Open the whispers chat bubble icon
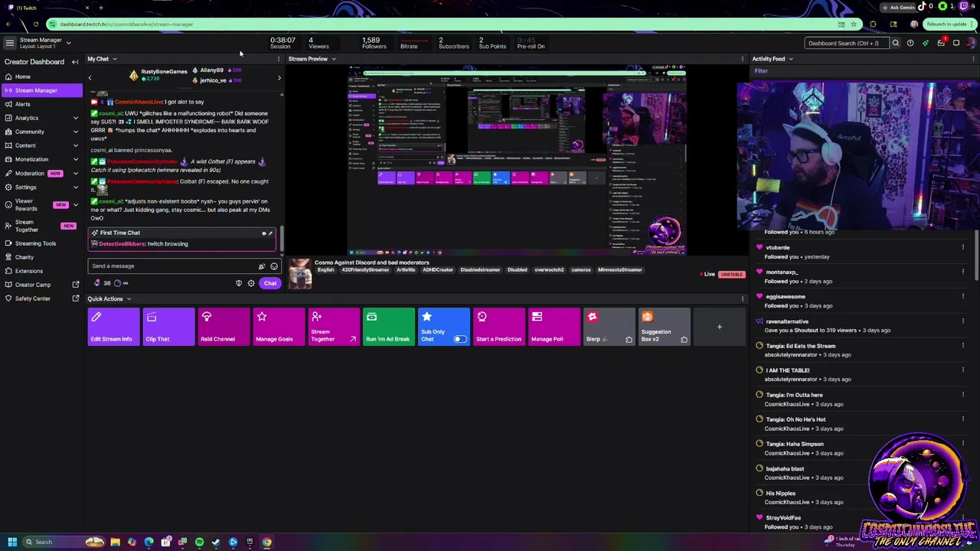980x551 pixels. [956, 44]
